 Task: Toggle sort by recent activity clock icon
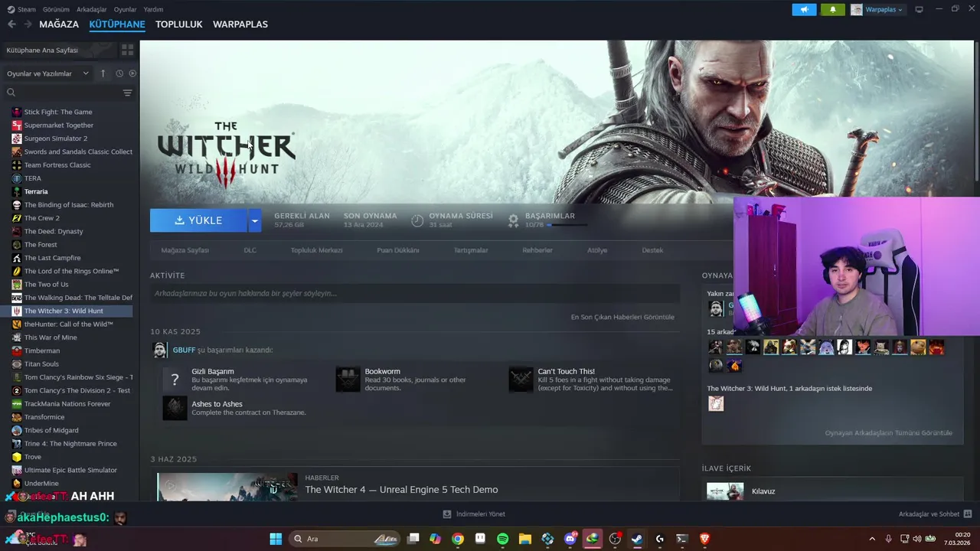119,73
